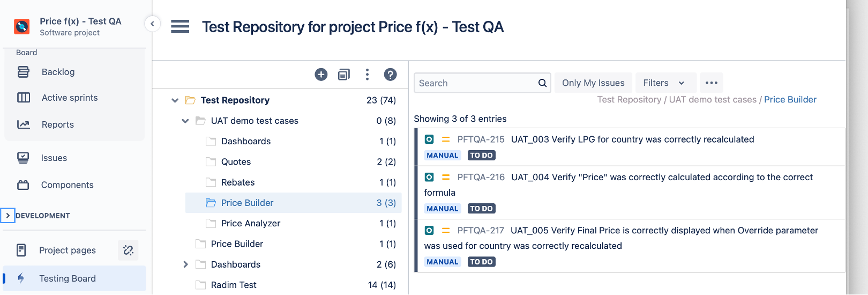Click the hamburger menu icon
Screen dimensions: 868x295
click(180, 26)
